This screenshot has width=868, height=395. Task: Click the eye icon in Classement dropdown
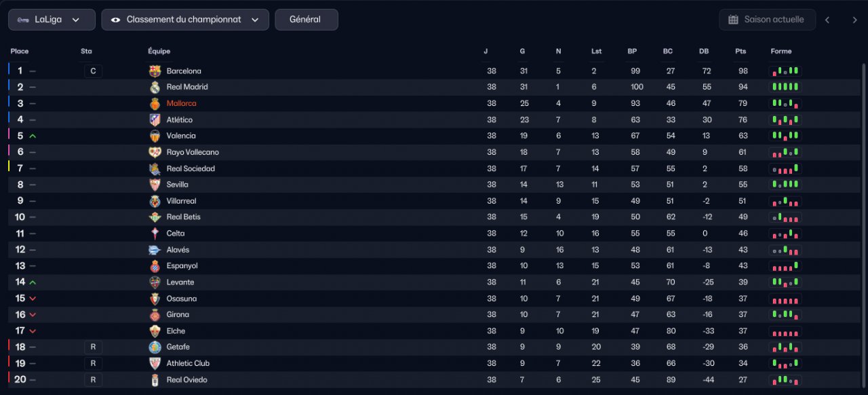coord(115,20)
